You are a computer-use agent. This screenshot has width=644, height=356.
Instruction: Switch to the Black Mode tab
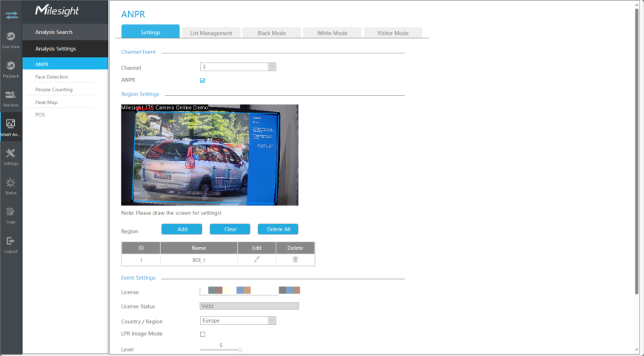pos(271,33)
